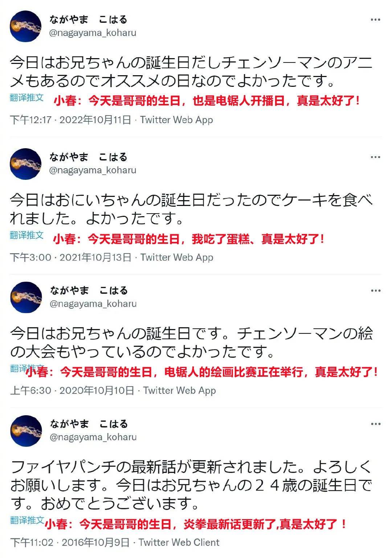Click the jellyfish avatar on the first tweet
Viewport: 392px width, 558px height.
(25, 26)
